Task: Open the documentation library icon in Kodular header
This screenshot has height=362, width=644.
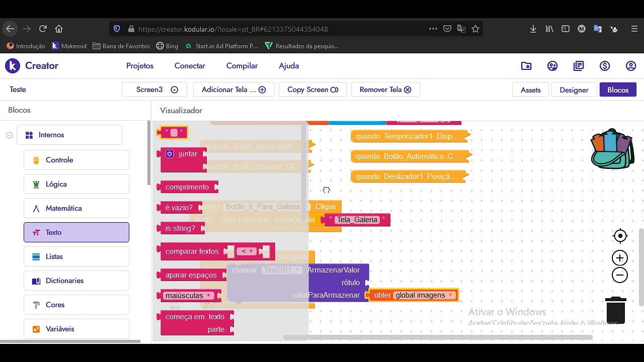Action: [579, 66]
